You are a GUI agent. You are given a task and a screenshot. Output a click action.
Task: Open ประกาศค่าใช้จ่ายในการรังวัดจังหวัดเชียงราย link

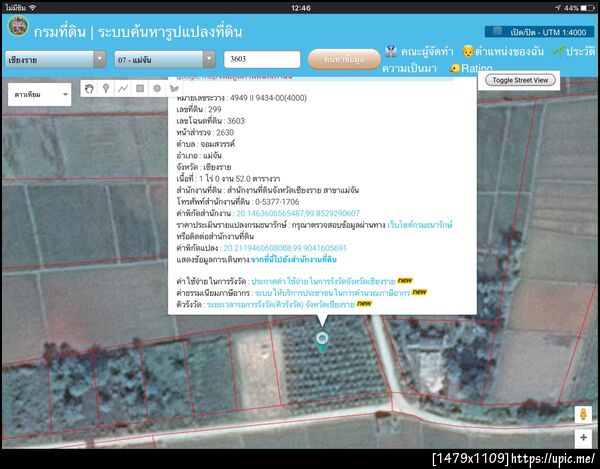(323, 281)
